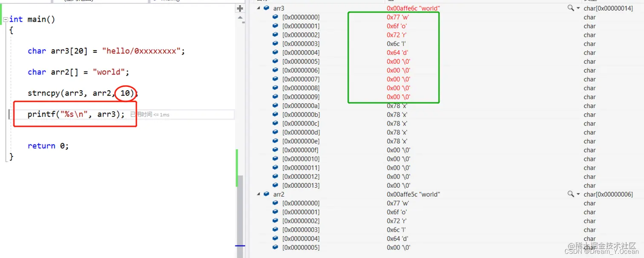Click arr3 [0x0000000a] value 0x78 'x'

point(397,106)
